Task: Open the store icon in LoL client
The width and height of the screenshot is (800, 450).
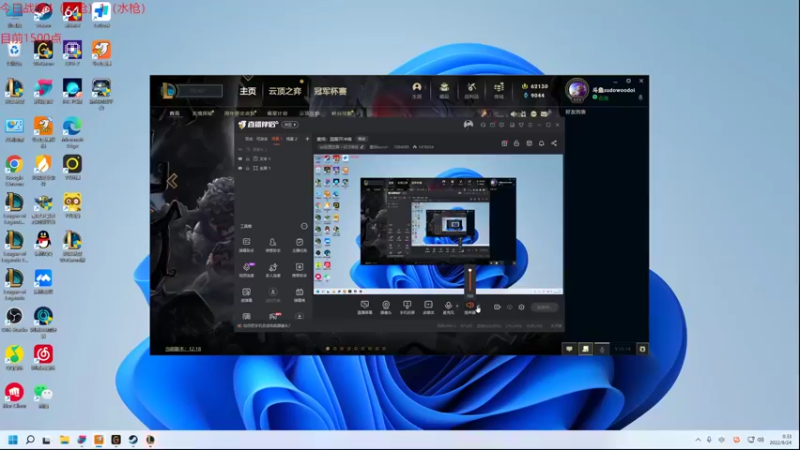Action: tap(499, 90)
